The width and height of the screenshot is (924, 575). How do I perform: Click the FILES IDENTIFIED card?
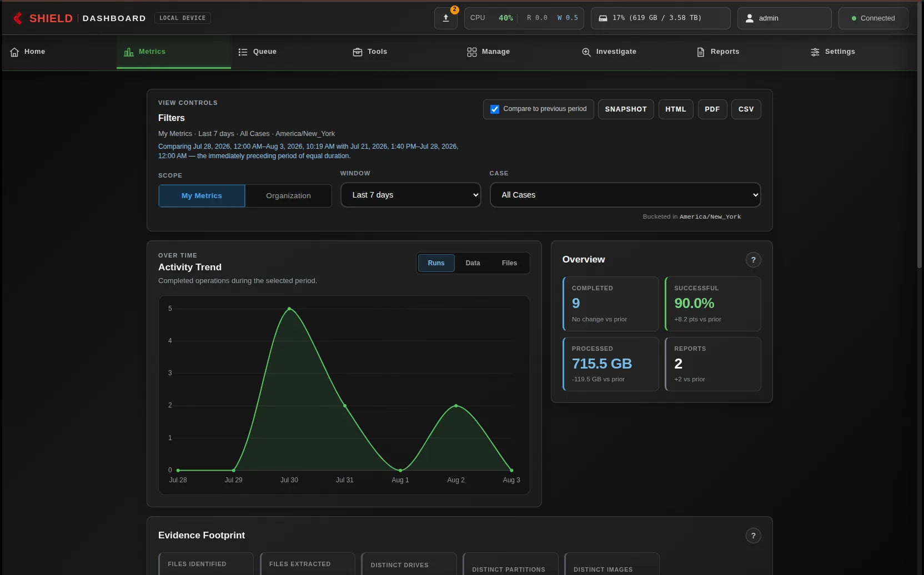206,564
